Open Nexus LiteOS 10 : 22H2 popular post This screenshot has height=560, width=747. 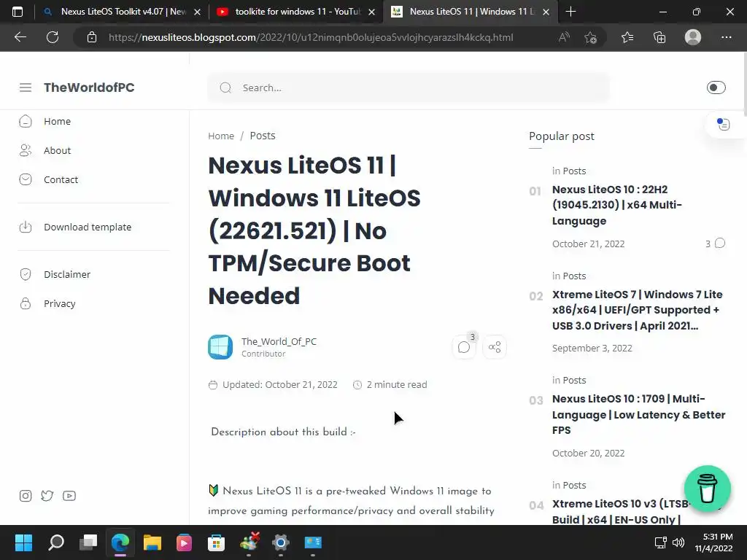coord(617,205)
